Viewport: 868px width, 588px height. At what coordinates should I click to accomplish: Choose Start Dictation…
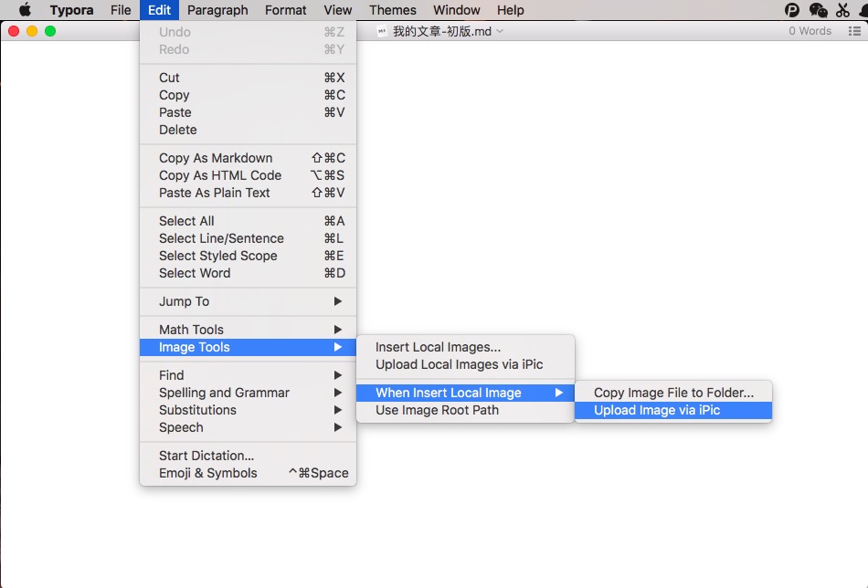click(x=248, y=456)
